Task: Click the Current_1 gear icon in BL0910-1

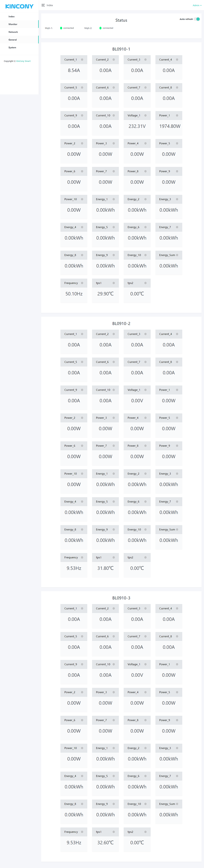Action: coord(82,60)
